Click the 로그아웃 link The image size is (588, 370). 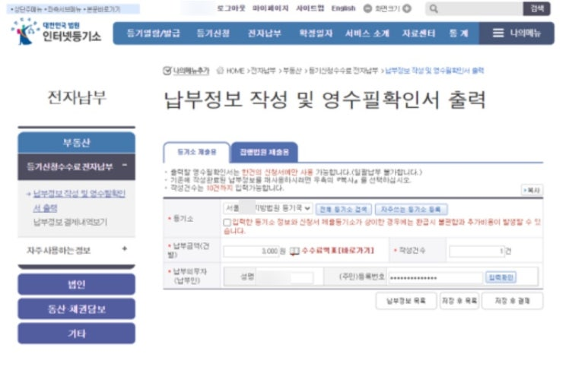coord(231,8)
